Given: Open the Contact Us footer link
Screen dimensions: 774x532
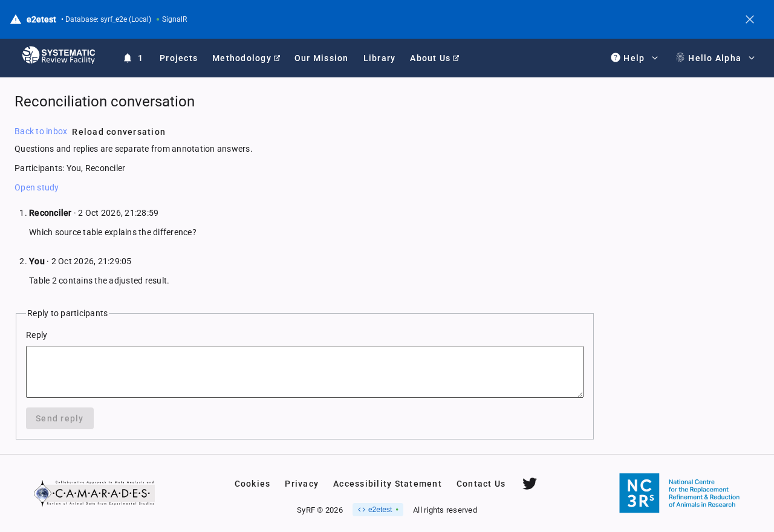Looking at the screenshot, I should click(481, 484).
